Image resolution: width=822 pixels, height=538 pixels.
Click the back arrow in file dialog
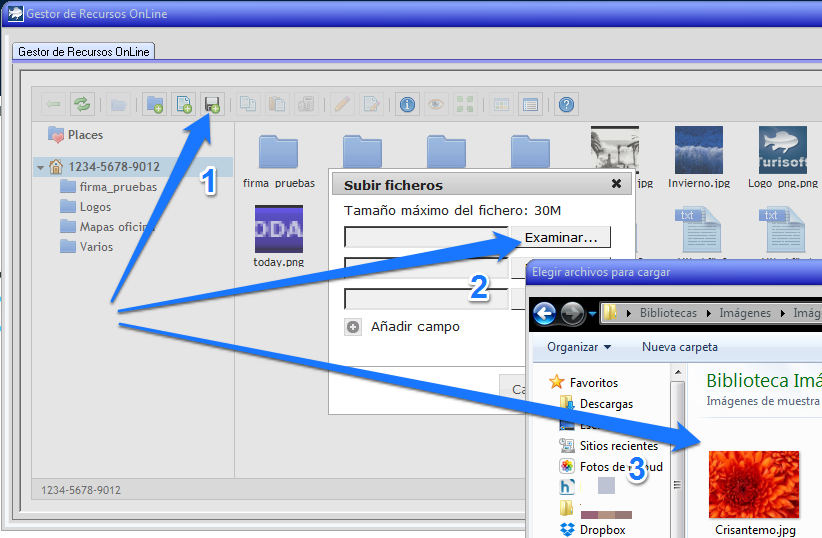pyautogui.click(x=544, y=312)
